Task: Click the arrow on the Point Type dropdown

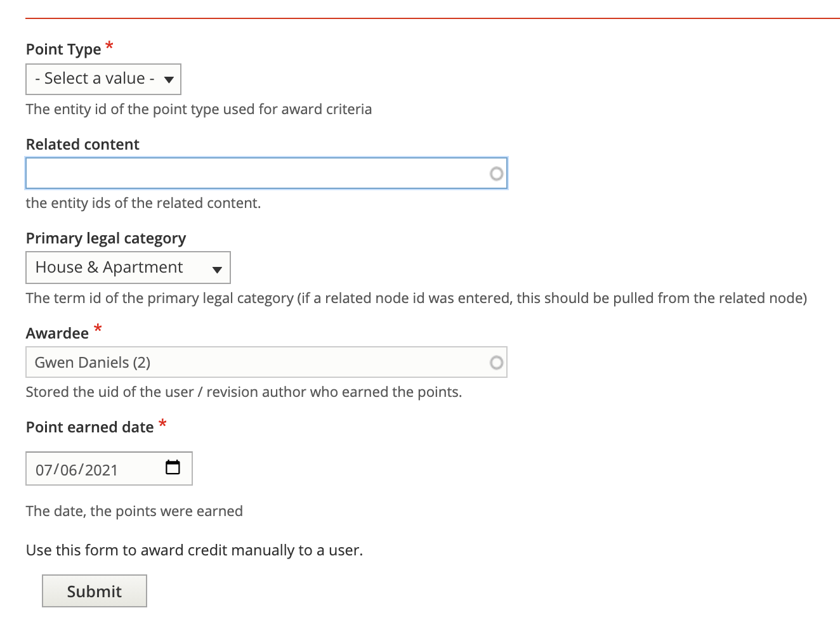Action: [169, 80]
